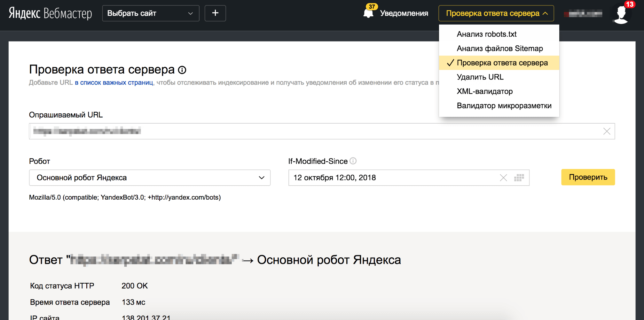This screenshot has height=320, width=644.
Task: Open the user profile avatar
Action: (x=620, y=13)
